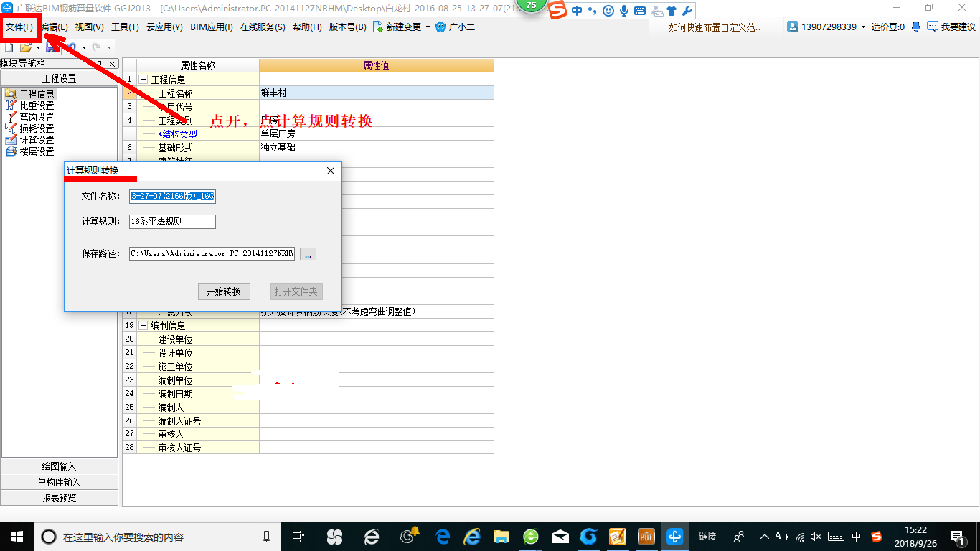
Task: Click the 保存路径 input field
Action: pos(212,254)
